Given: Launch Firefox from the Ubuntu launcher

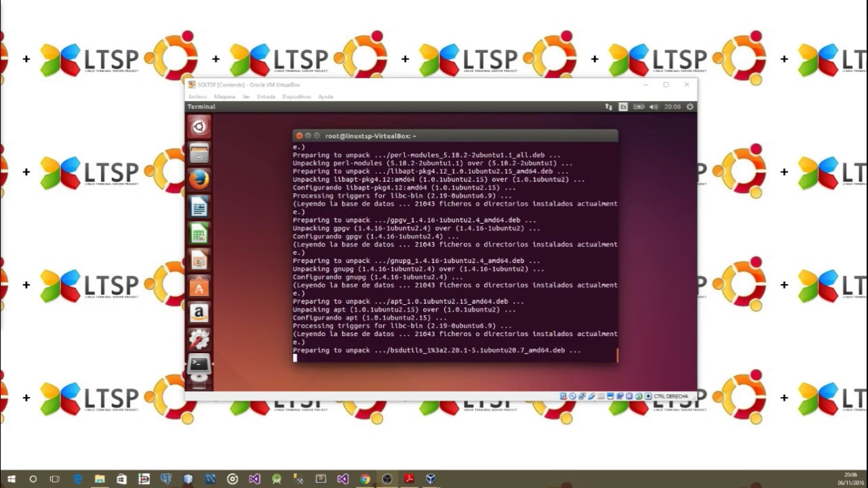Looking at the screenshot, I should coord(199,180).
